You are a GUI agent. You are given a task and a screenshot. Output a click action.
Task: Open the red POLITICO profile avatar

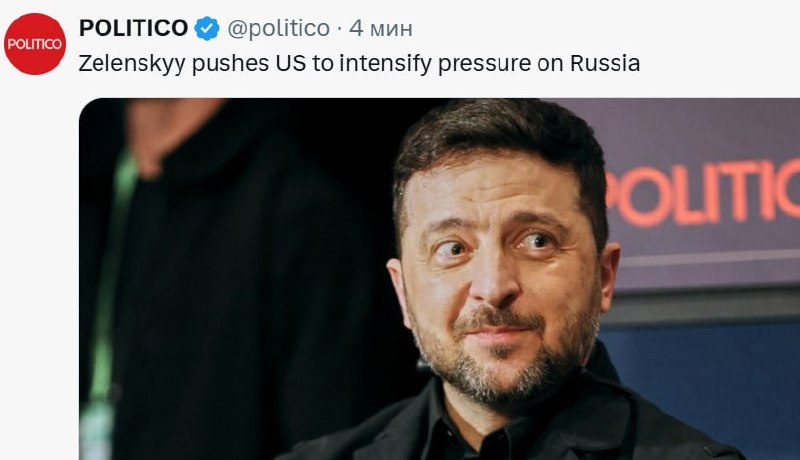click(x=35, y=44)
